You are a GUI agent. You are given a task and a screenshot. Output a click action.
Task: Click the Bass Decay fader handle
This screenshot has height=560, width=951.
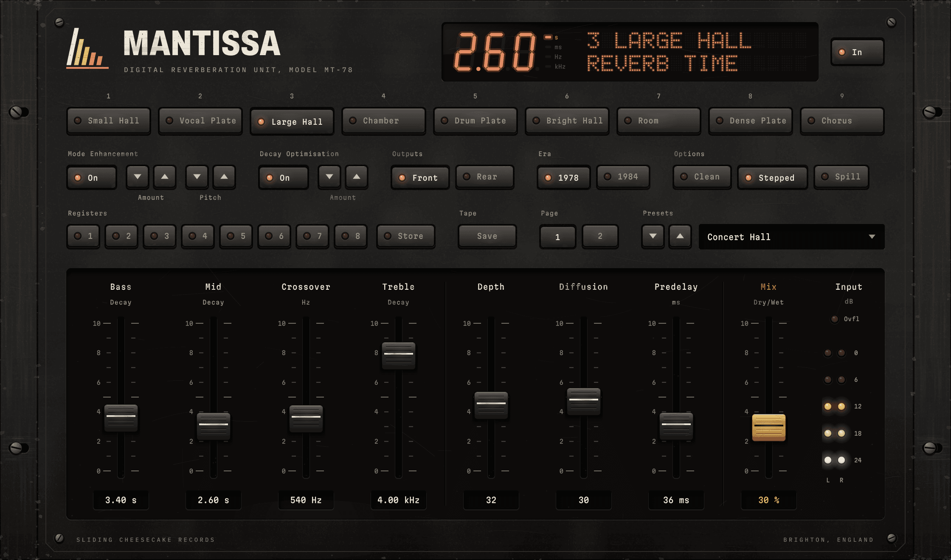121,418
